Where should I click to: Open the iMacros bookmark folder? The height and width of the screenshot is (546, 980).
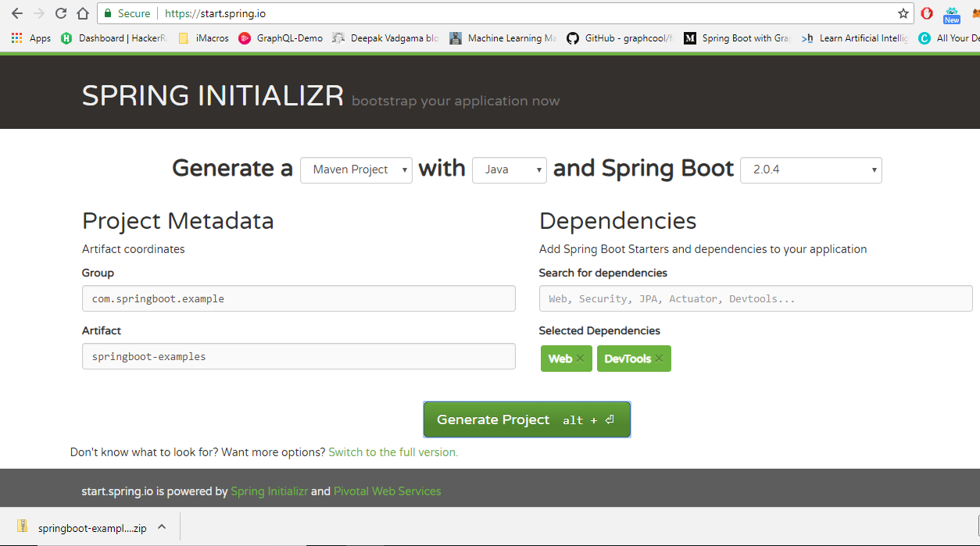point(203,38)
